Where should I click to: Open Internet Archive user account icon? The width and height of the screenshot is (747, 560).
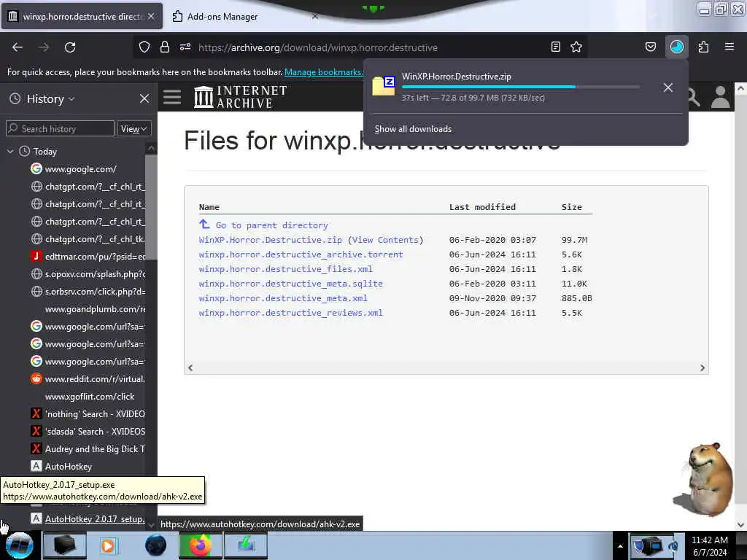click(x=720, y=97)
